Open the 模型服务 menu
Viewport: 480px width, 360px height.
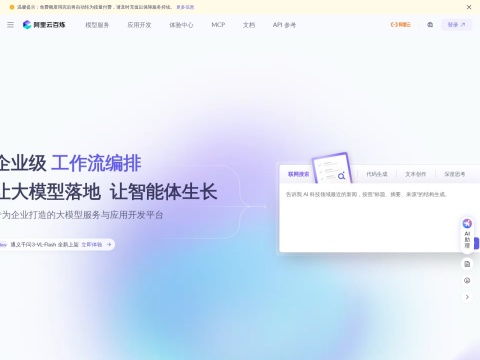(97, 25)
